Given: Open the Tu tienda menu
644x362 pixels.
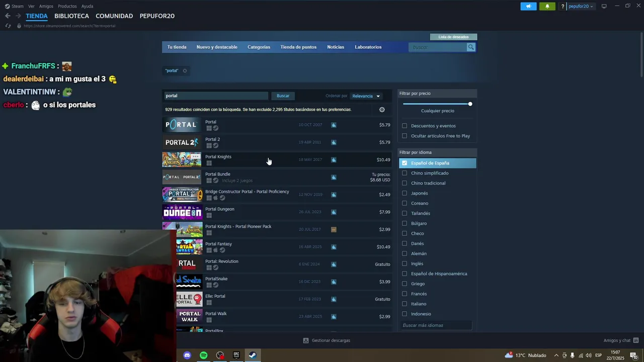Looking at the screenshot, I should click(x=177, y=47).
